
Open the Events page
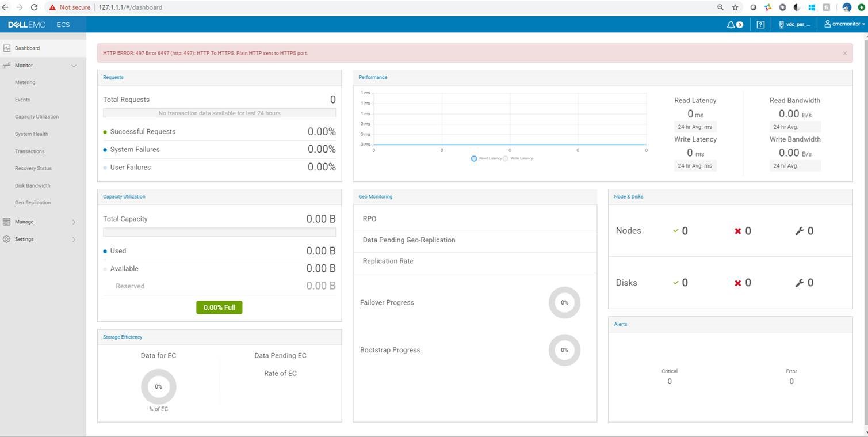coord(22,100)
